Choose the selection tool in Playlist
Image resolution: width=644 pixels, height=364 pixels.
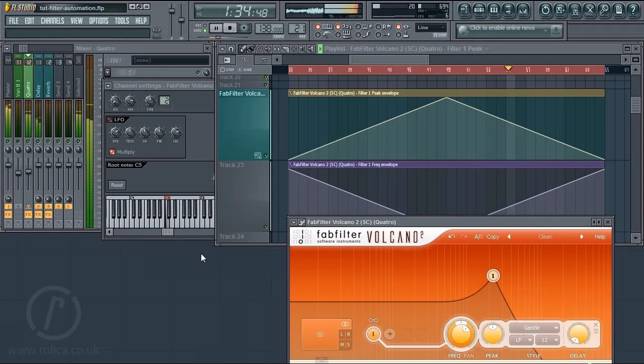pyautogui.click(x=294, y=49)
